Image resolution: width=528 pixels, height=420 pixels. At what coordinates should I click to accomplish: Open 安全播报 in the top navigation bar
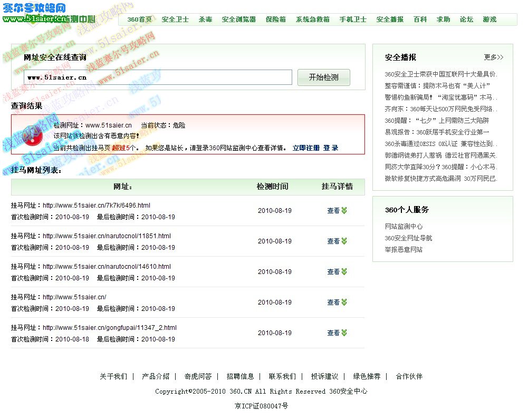tap(390, 19)
